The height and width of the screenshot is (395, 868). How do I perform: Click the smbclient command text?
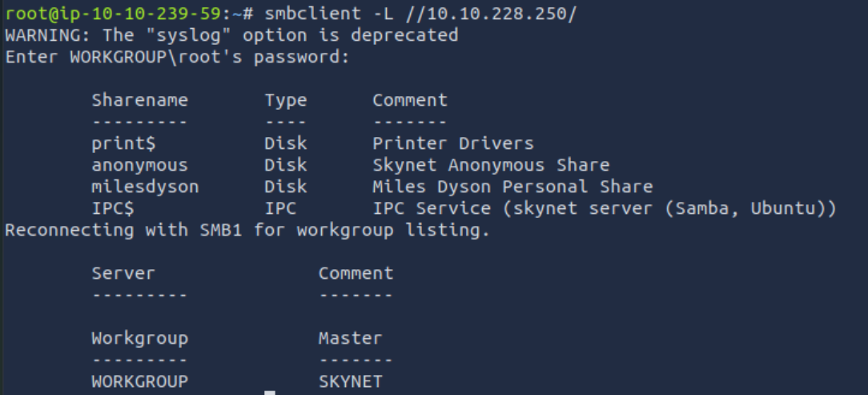[x=308, y=14]
